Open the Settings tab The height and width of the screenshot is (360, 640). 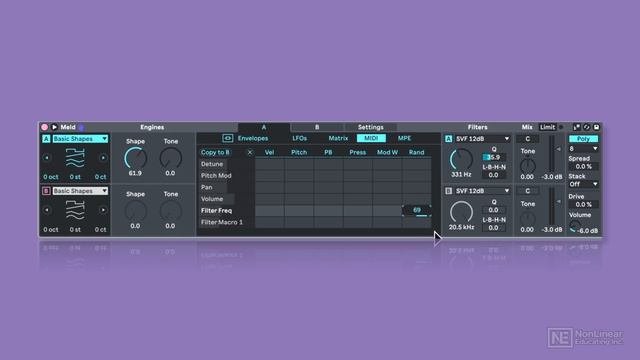pos(371,127)
